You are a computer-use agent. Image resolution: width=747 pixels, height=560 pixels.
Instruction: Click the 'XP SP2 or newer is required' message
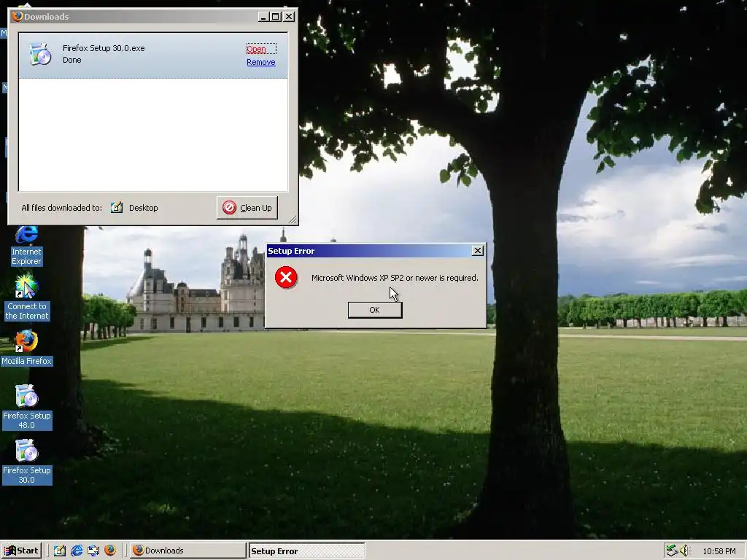pos(395,278)
